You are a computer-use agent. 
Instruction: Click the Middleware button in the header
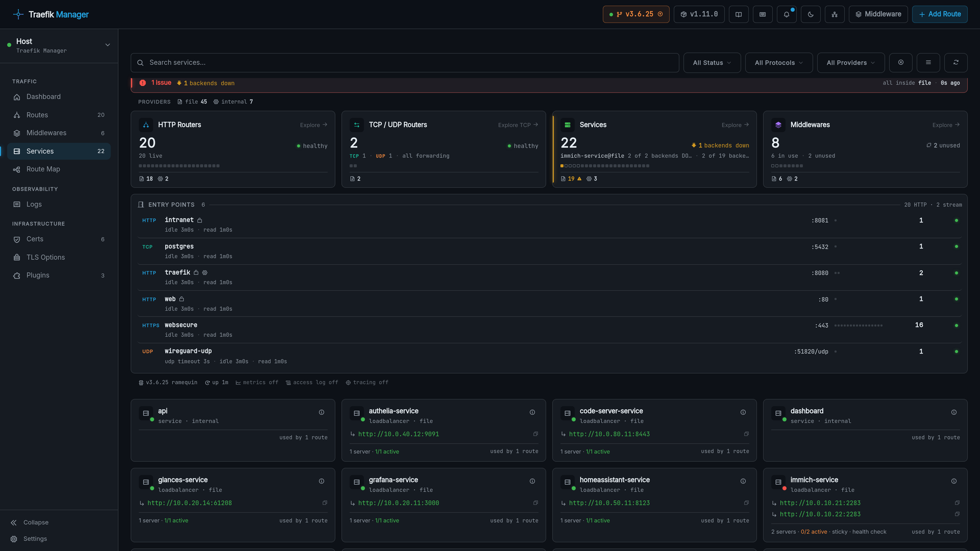(x=878, y=14)
